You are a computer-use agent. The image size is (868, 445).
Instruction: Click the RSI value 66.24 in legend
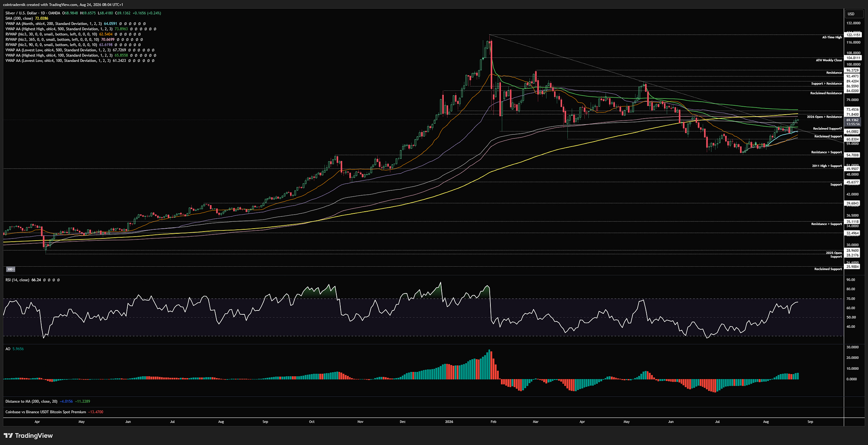pyautogui.click(x=36, y=280)
